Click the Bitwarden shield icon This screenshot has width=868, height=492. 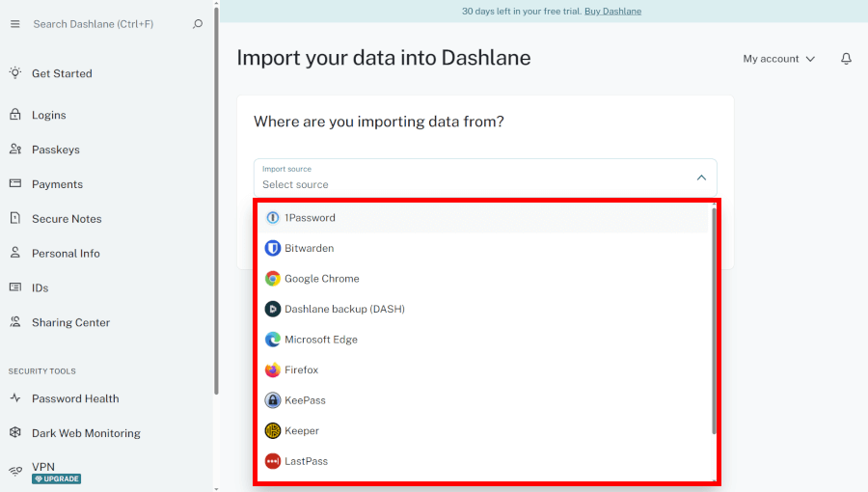click(x=272, y=248)
